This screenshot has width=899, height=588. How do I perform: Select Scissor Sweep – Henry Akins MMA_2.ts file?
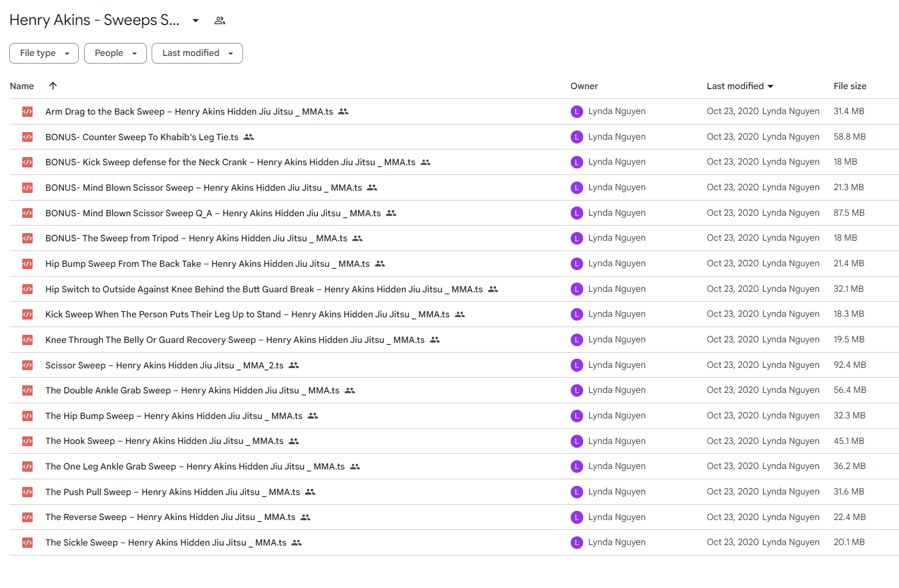pyautogui.click(x=164, y=365)
